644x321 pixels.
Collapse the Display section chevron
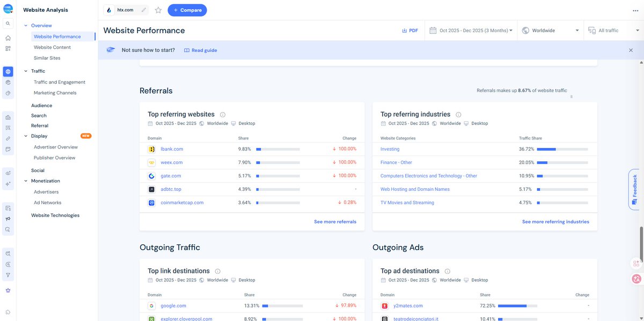pos(25,136)
